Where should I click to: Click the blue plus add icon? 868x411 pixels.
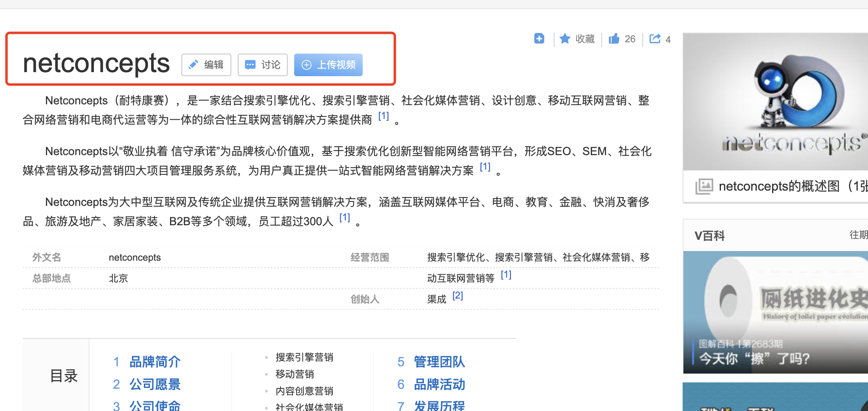[539, 39]
